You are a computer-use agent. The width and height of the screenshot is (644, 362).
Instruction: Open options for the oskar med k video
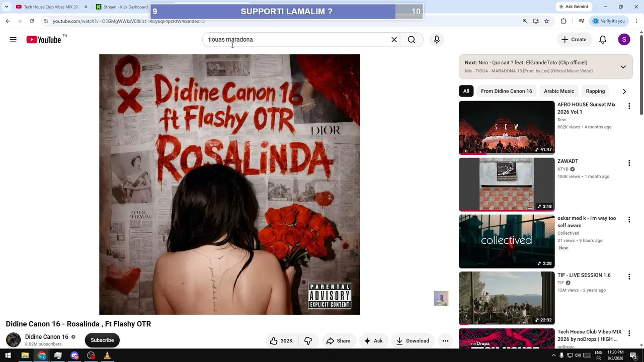pos(629,220)
